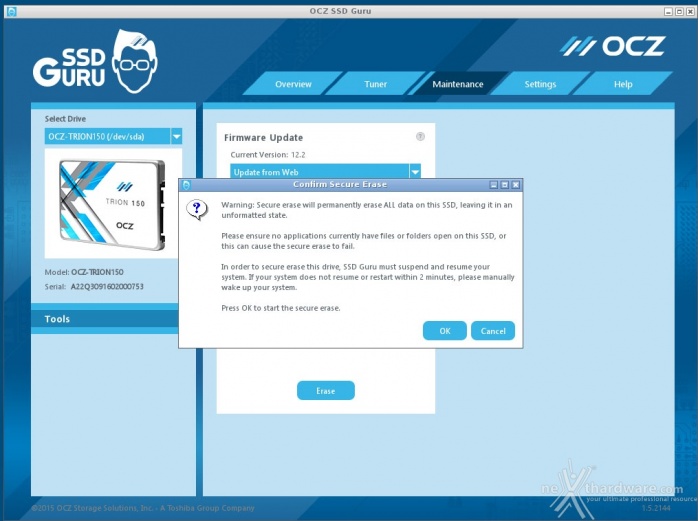Switch to the Tuner tab
Image resolution: width=698 pixels, height=521 pixels.
pyautogui.click(x=375, y=84)
